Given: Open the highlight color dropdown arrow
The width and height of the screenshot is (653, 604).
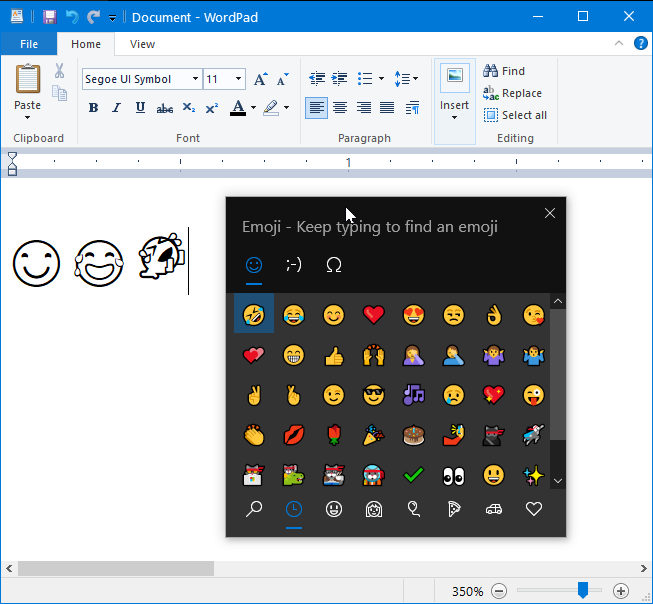Looking at the screenshot, I should (287, 108).
